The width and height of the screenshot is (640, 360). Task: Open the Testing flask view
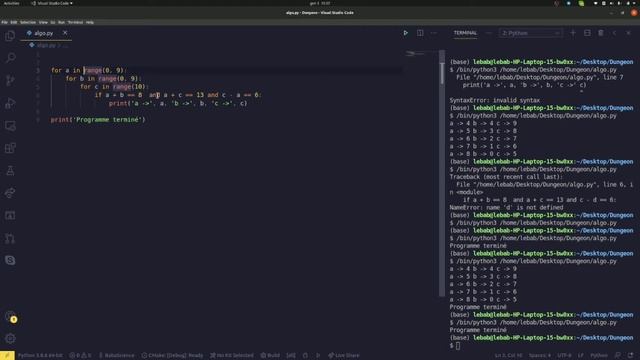click(x=10, y=171)
